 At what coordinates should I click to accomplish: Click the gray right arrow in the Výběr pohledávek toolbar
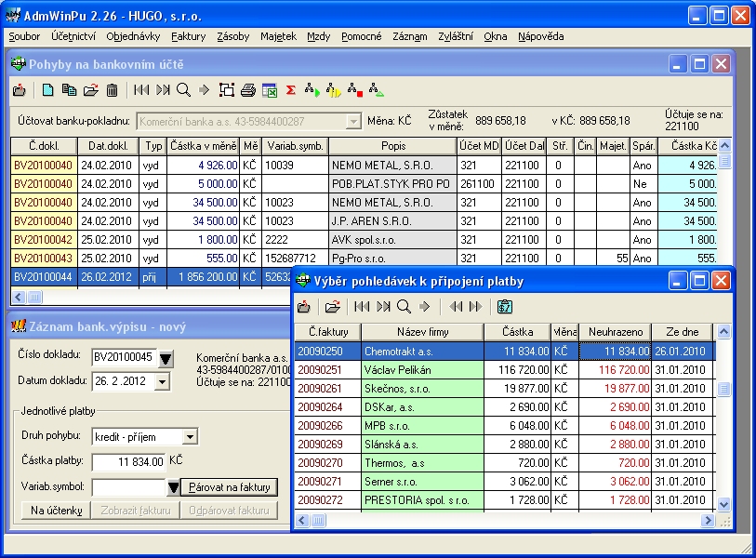pyautogui.click(x=424, y=307)
